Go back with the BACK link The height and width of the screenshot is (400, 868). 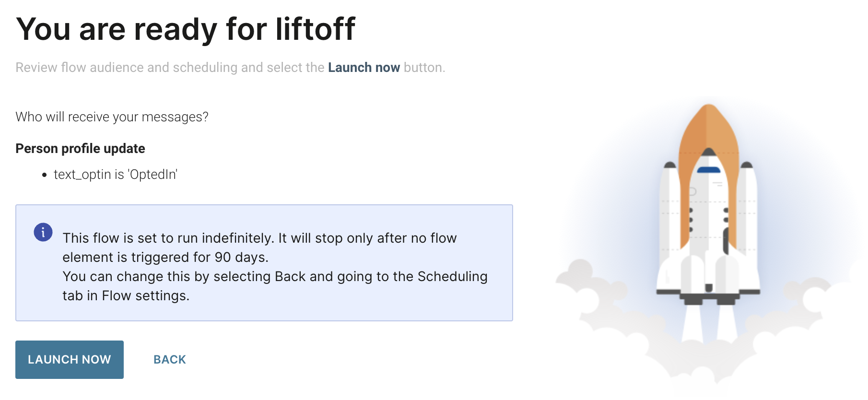tap(170, 360)
